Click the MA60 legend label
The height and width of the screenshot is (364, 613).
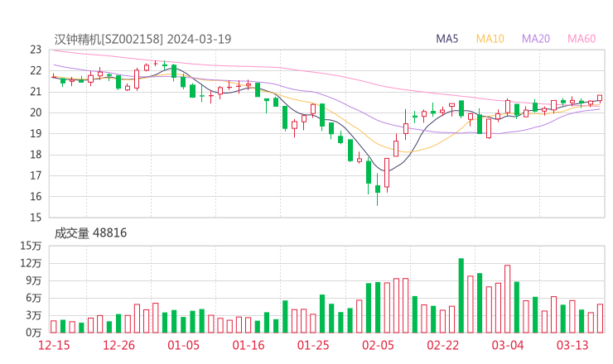pyautogui.click(x=582, y=39)
